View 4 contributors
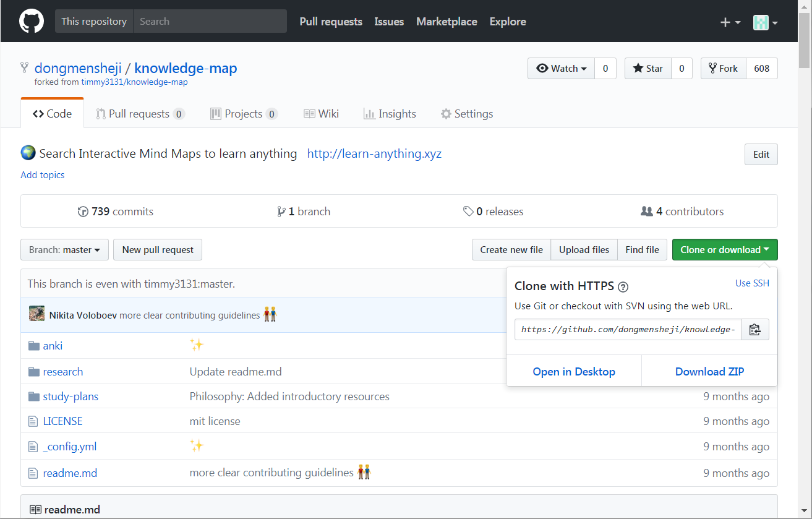Viewport: 812px width, 519px height. point(682,212)
